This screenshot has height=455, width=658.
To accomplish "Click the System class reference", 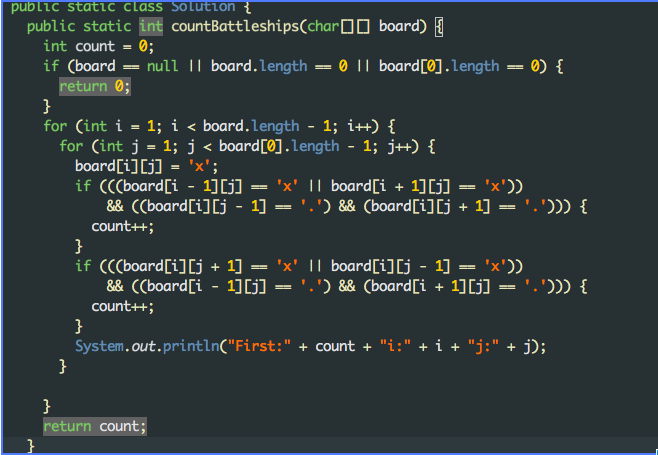I will (x=99, y=346).
